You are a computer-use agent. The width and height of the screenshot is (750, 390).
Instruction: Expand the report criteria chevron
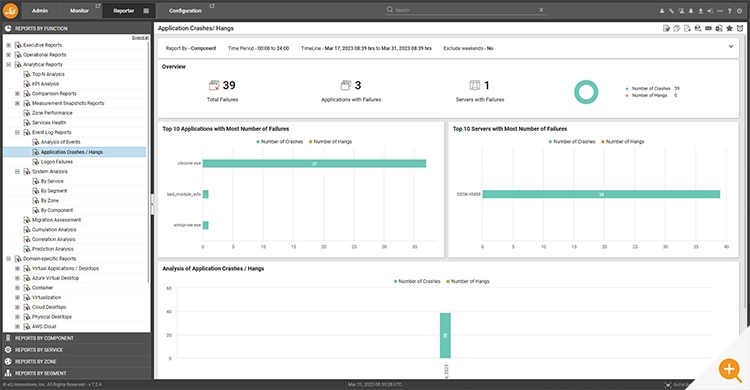730,46
